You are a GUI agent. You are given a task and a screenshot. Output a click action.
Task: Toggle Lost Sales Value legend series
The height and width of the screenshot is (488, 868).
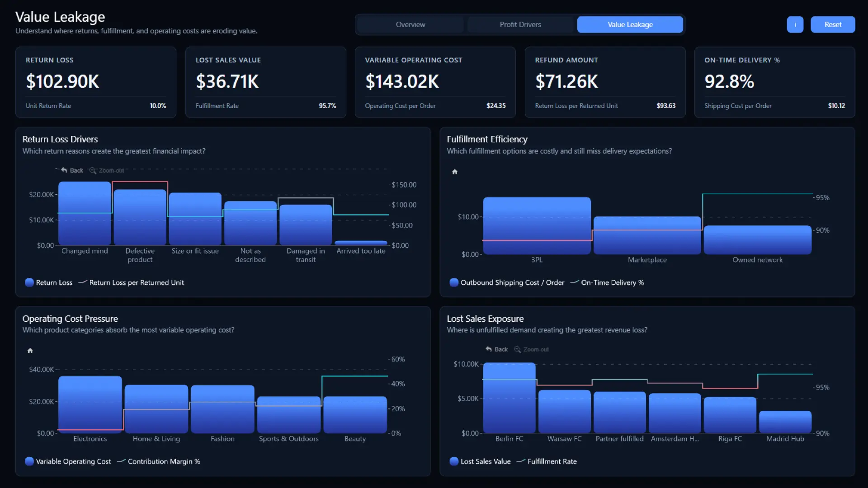tap(480, 461)
